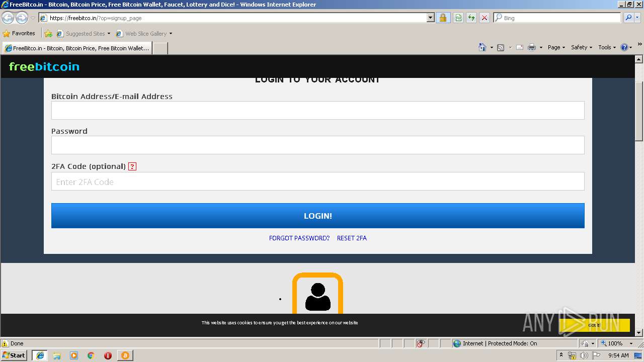Click the browser Back arrow button
644x362 pixels.
point(8,18)
